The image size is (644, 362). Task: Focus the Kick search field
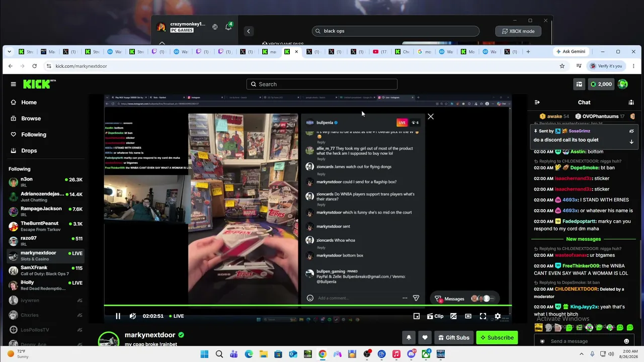(322, 84)
